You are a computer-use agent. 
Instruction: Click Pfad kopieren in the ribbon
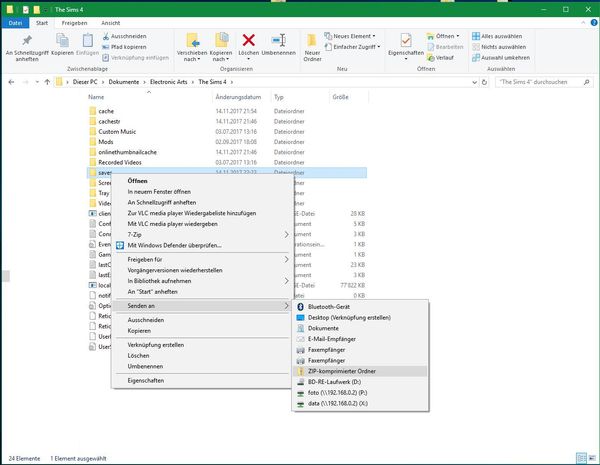[x=124, y=47]
